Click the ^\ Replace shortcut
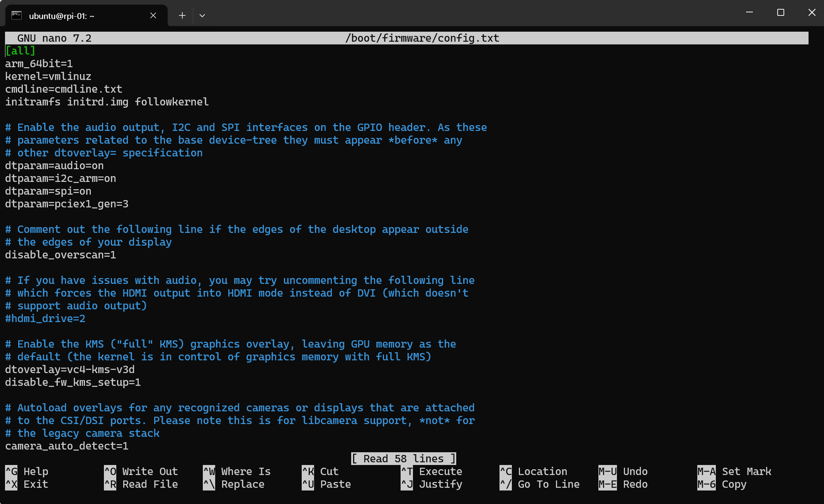The height and width of the screenshot is (504, 824). 234,484
